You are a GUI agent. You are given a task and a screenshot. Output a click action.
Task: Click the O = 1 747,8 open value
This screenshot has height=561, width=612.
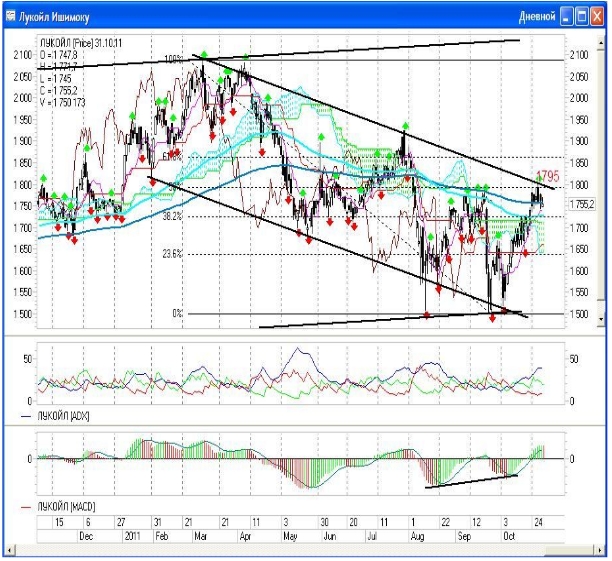pyautogui.click(x=59, y=55)
